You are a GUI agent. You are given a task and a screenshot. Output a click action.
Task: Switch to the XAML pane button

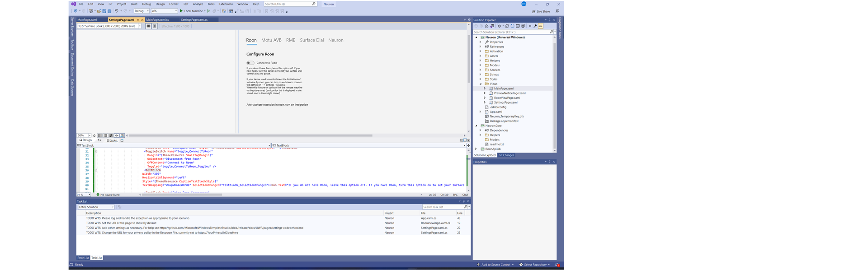pyautogui.click(x=112, y=140)
